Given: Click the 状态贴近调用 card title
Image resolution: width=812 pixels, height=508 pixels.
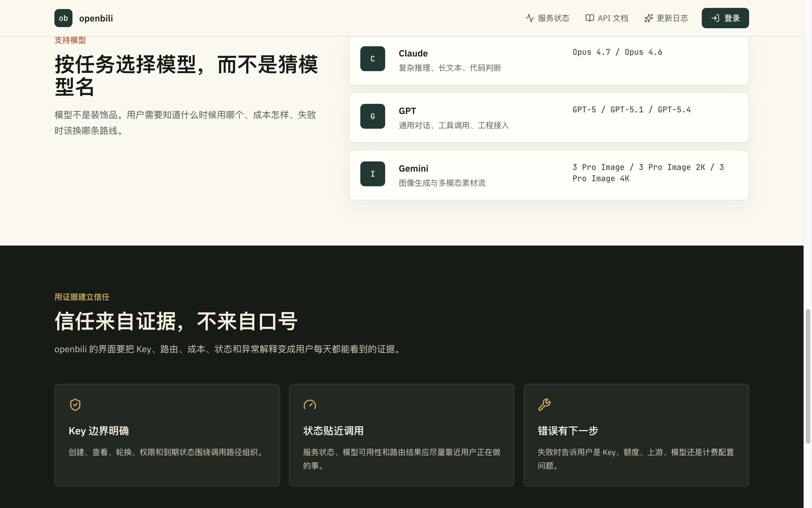Looking at the screenshot, I should (333, 431).
